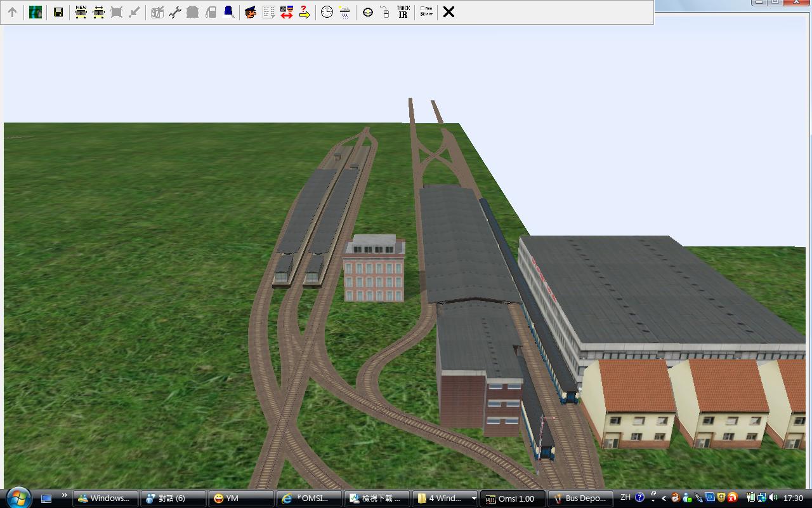The height and width of the screenshot is (508, 812).
Task: Expand the 4 Windows taskbar group dropdown
Action: tap(473, 498)
